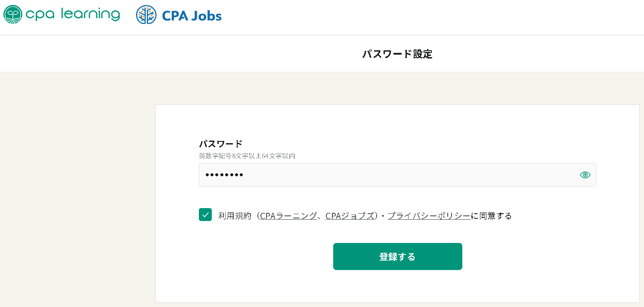Open the CPAジョブズ terms link
644x307 pixels.
350,216
